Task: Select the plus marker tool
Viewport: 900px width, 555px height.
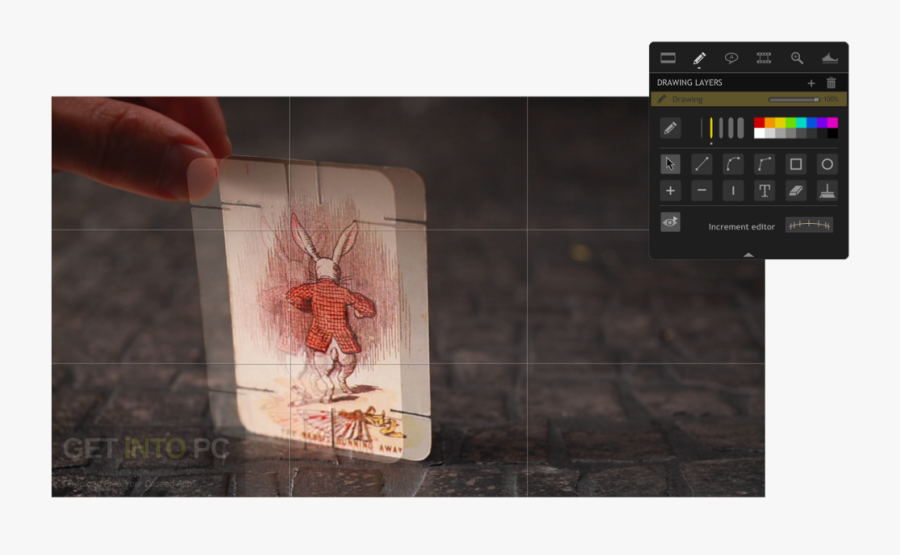Action: point(670,191)
